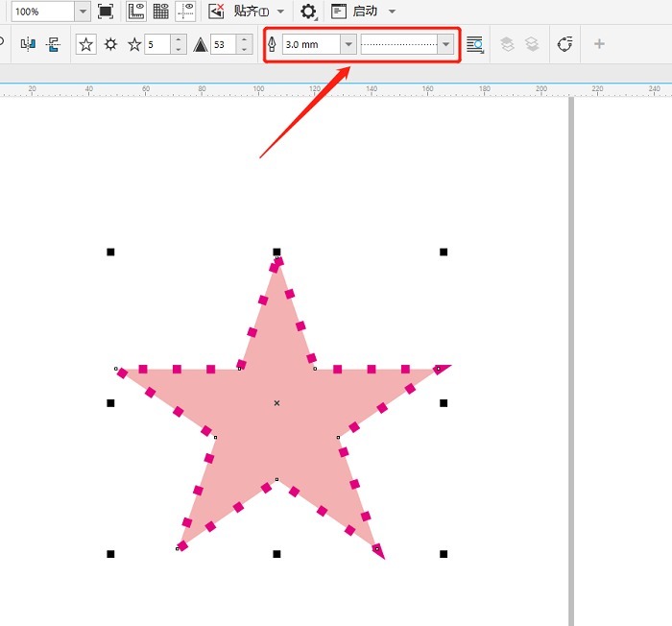Open the zoom level 100% dropdown
This screenshot has width=672, height=626.
83,12
